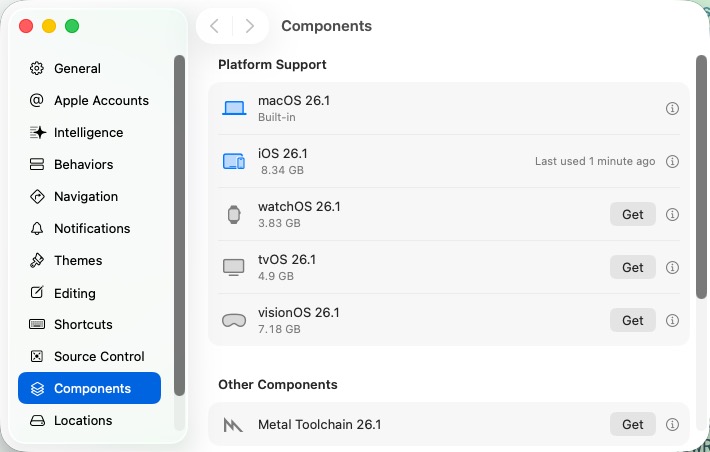Open the Intelligence settings pane
This screenshot has width=710, height=452.
coord(88,133)
